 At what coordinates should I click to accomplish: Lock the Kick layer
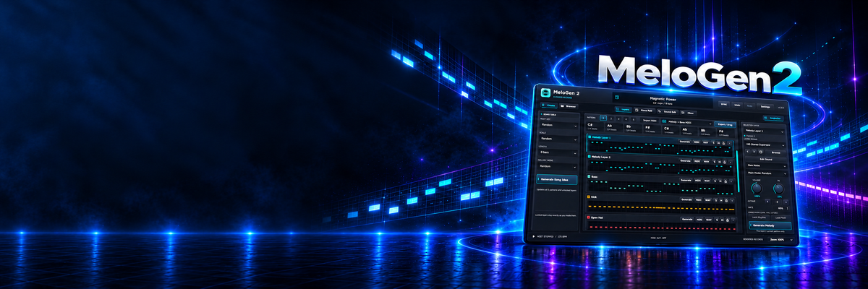(x=726, y=200)
